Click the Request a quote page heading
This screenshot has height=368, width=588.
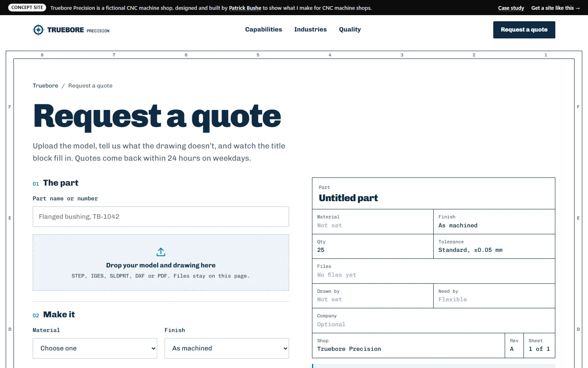pos(157,117)
